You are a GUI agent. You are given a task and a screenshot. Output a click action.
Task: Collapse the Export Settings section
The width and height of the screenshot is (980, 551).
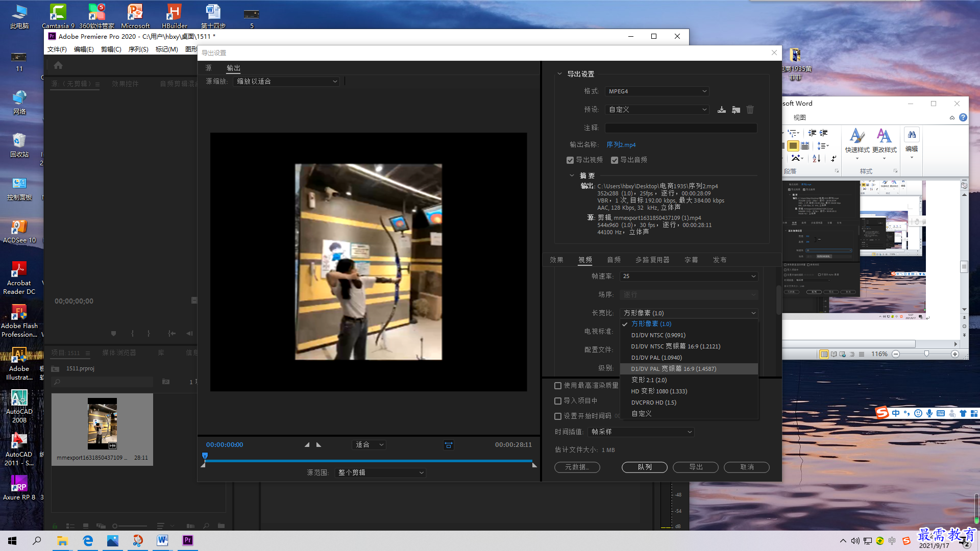559,74
